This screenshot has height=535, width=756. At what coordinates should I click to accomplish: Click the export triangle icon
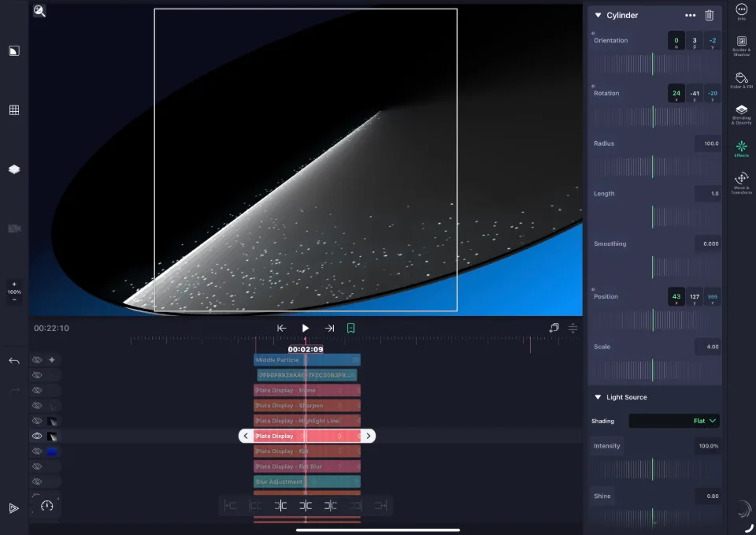tap(13, 508)
